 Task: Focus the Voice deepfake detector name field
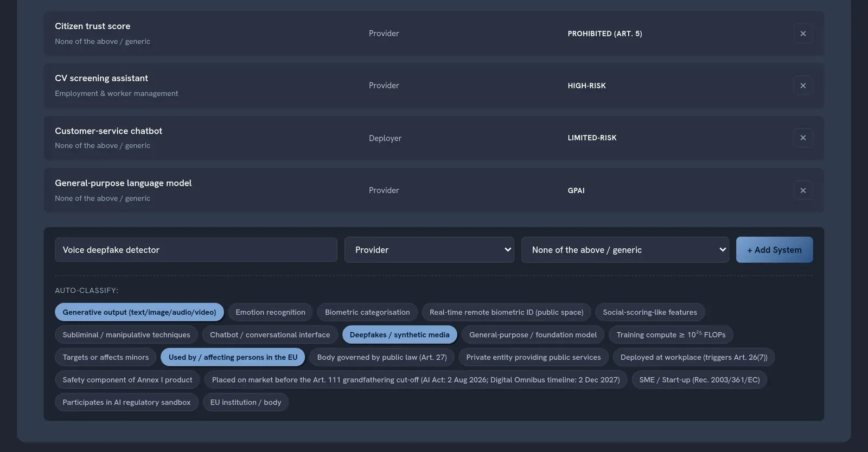click(x=196, y=250)
